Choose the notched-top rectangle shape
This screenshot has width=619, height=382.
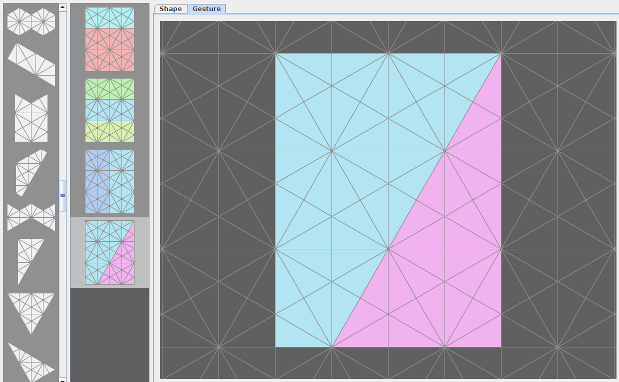31,118
